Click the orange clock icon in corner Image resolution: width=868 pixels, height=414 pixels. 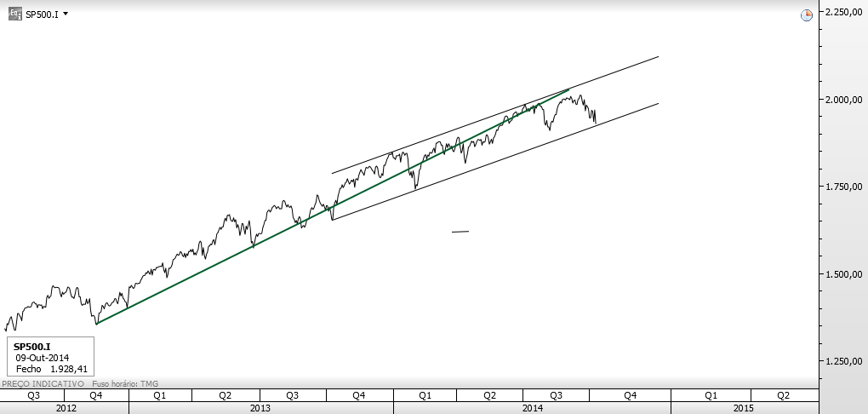click(807, 15)
